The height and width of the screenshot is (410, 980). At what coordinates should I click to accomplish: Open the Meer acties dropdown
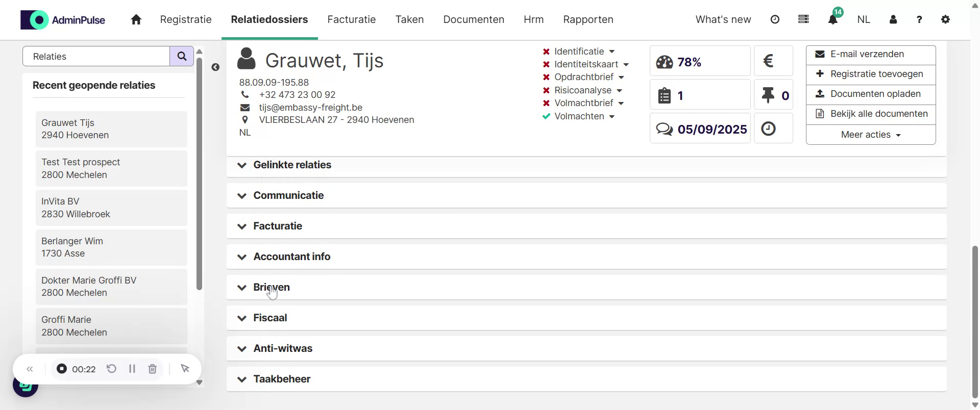point(871,135)
